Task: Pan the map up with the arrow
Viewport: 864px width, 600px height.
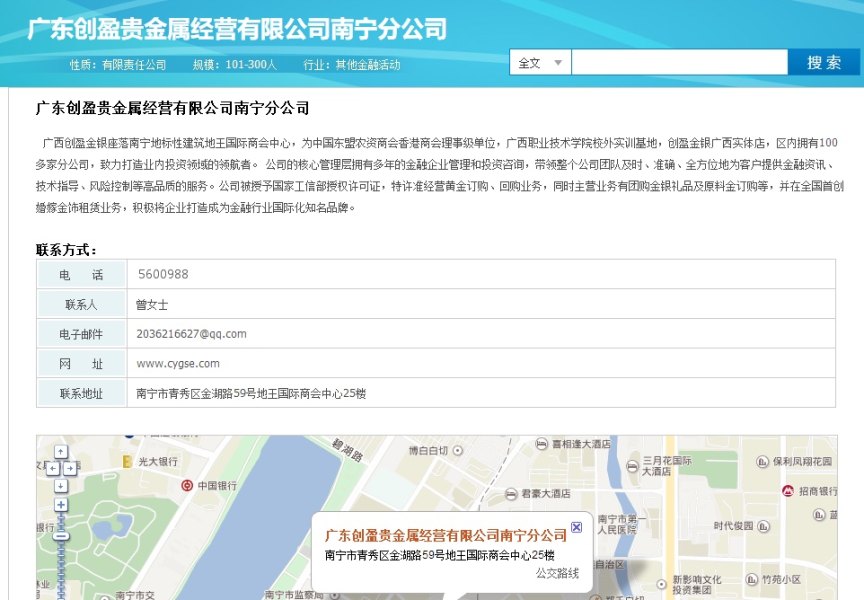Action: click(60, 450)
